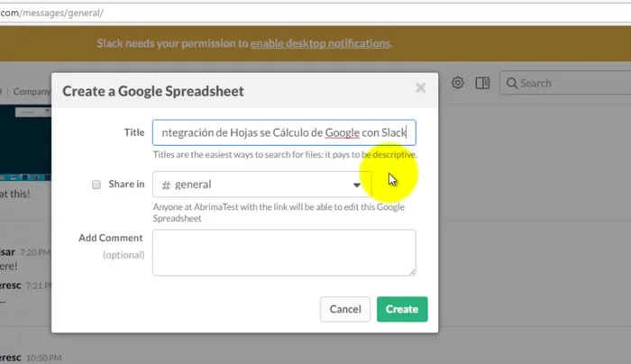The height and width of the screenshot is (364, 631).
Task: Click the magnifier icon in Search box
Action: pyautogui.click(x=512, y=83)
